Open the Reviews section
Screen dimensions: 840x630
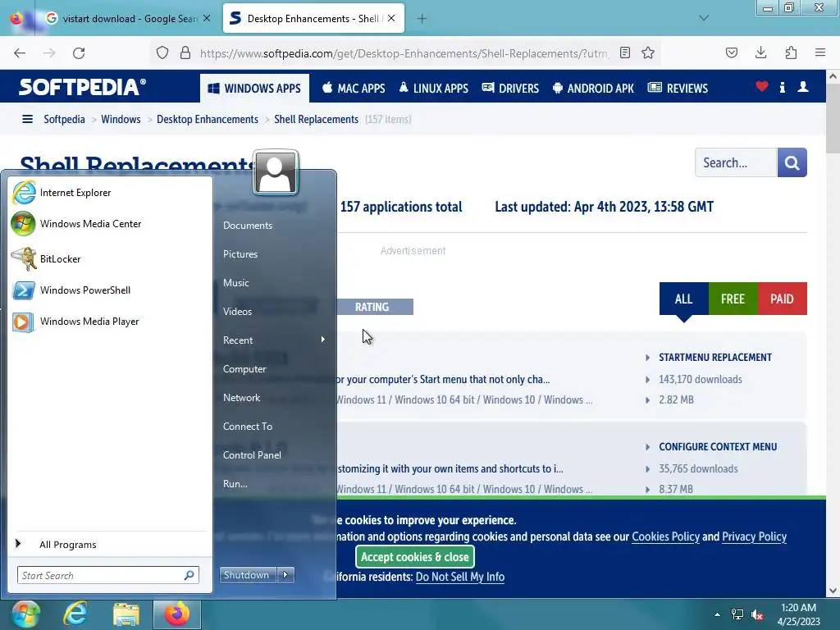point(678,89)
